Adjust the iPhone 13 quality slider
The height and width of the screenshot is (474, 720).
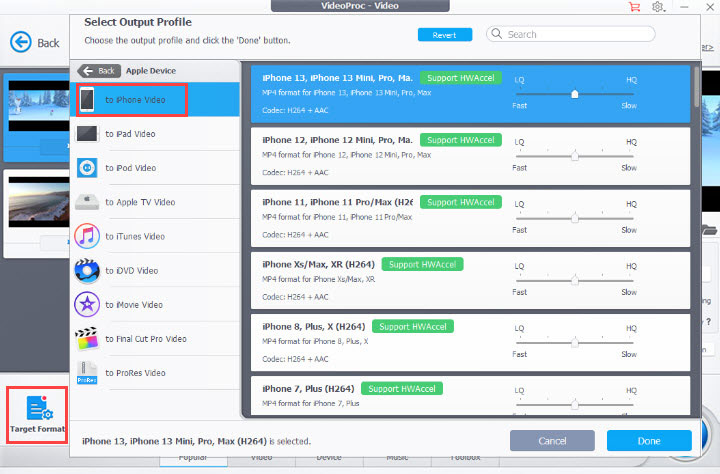tap(575, 94)
